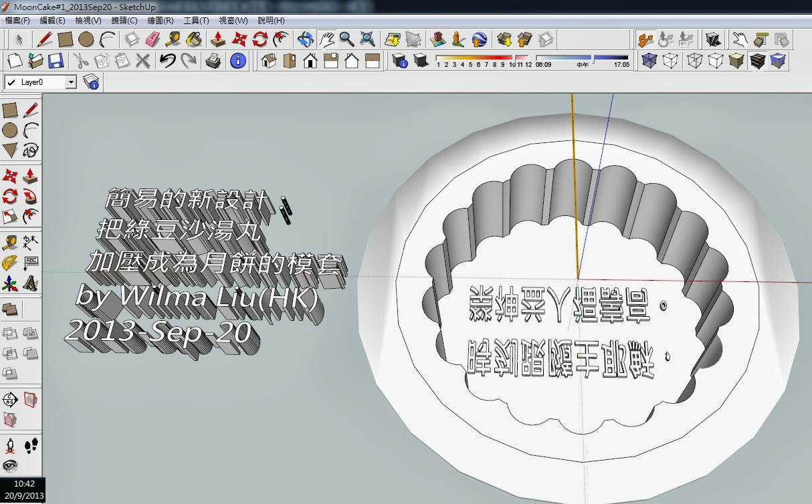Set Hidden Line face style
This screenshot has height=504, width=812.
pyautogui.click(x=716, y=61)
